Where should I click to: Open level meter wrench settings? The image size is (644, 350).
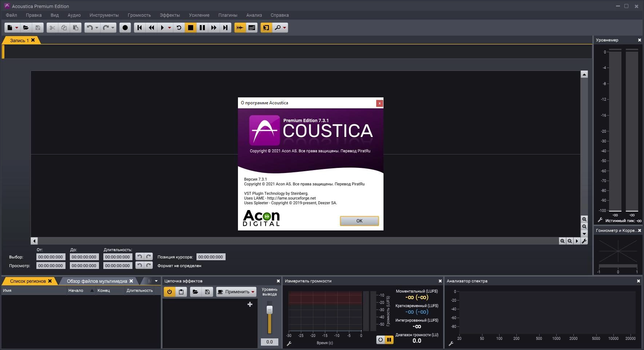(600, 220)
